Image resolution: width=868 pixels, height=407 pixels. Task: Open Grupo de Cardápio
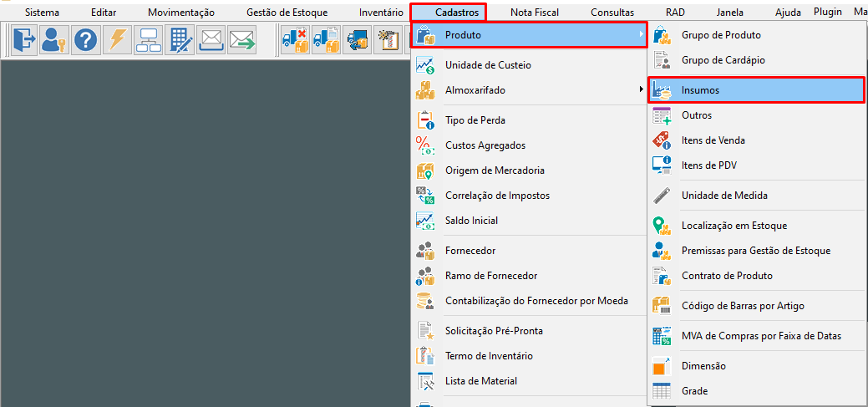pyautogui.click(x=756, y=60)
